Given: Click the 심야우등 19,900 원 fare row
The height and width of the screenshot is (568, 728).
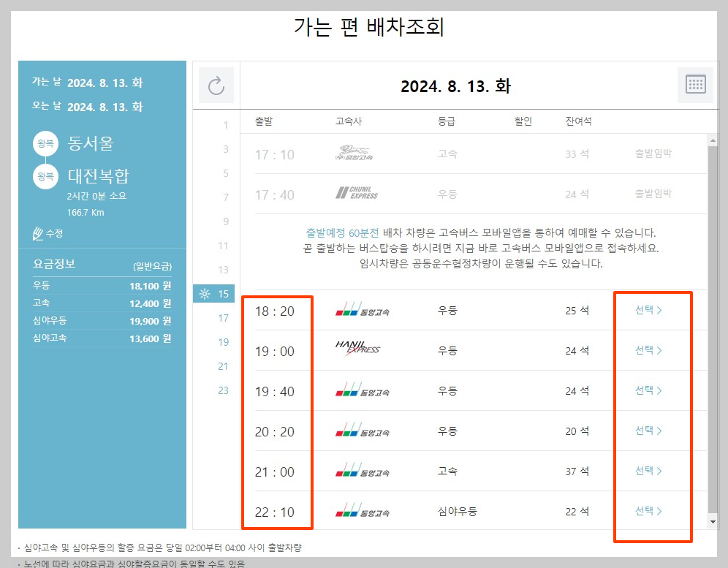Looking at the screenshot, I should point(102,320).
